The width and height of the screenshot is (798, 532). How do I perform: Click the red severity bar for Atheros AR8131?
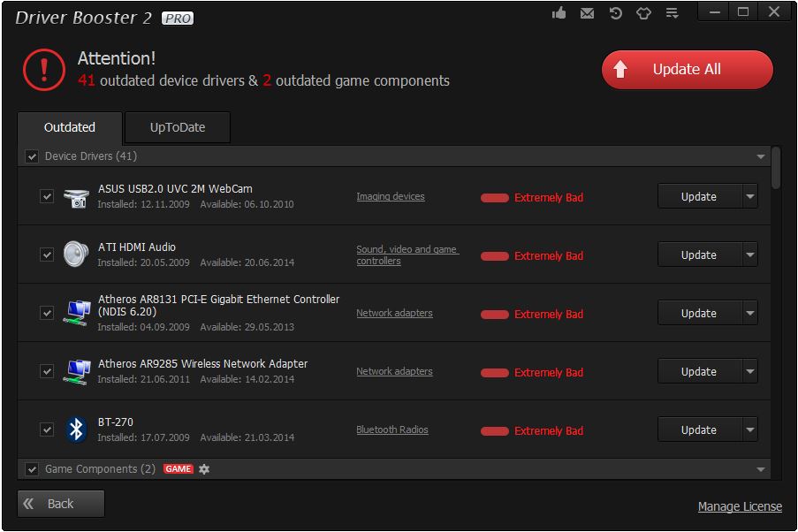click(495, 315)
